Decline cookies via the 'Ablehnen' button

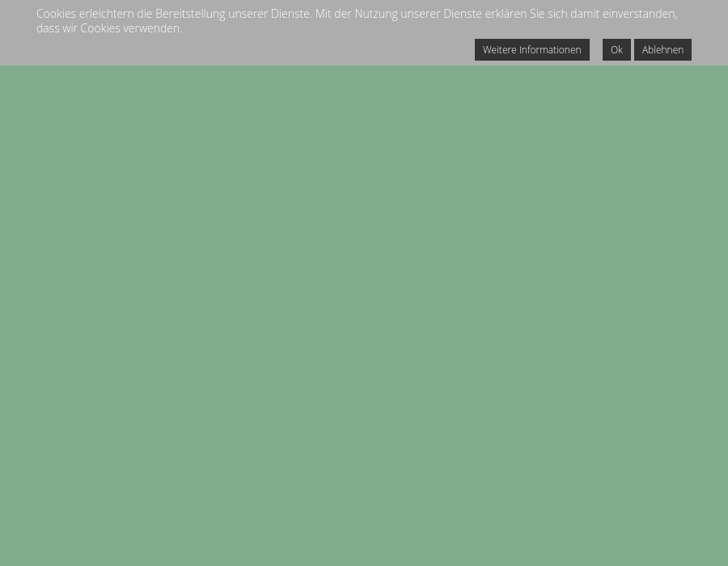662,49
